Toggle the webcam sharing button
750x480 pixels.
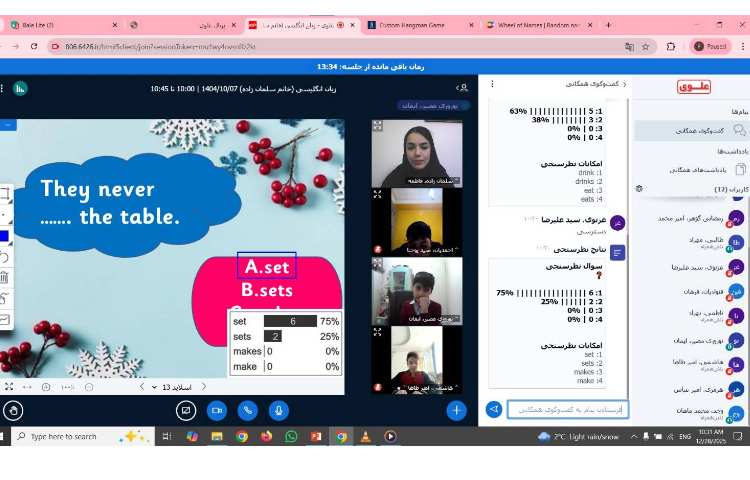216,409
